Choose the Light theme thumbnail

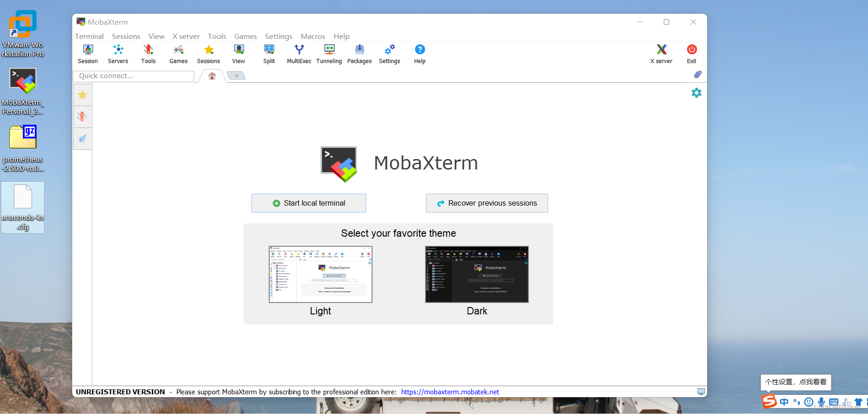(x=320, y=274)
